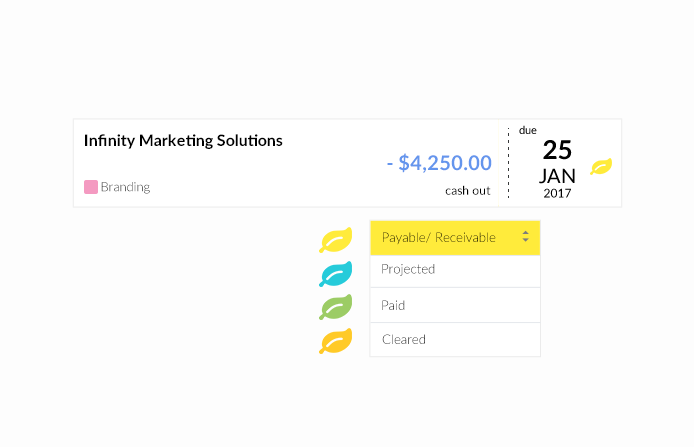Click the yellow Payable/Receivable leaf icon

coord(335,240)
